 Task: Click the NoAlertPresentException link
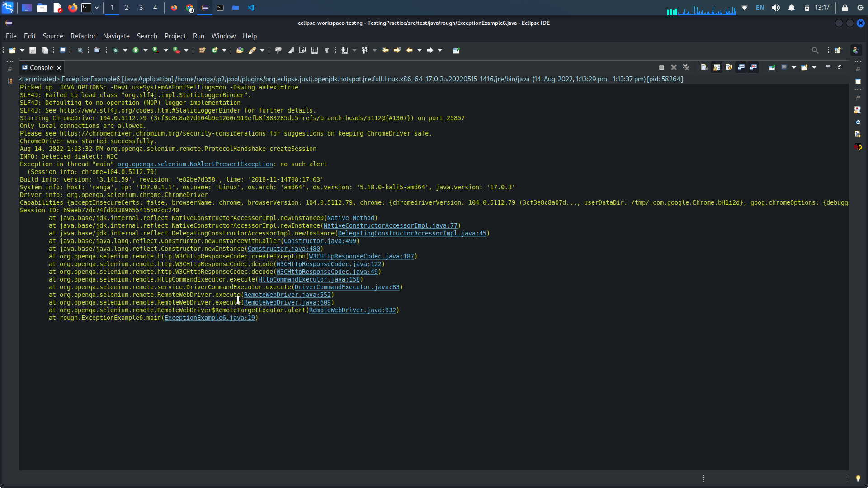click(195, 164)
